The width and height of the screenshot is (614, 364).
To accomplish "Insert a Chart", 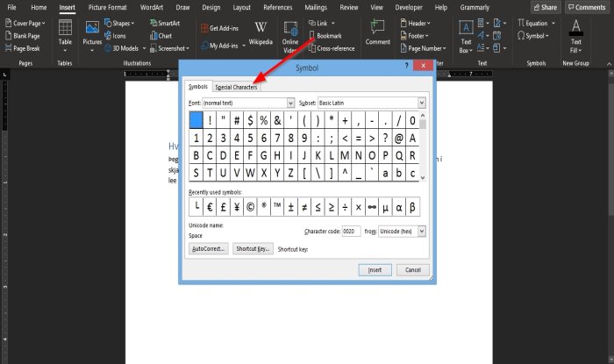I will tap(161, 36).
